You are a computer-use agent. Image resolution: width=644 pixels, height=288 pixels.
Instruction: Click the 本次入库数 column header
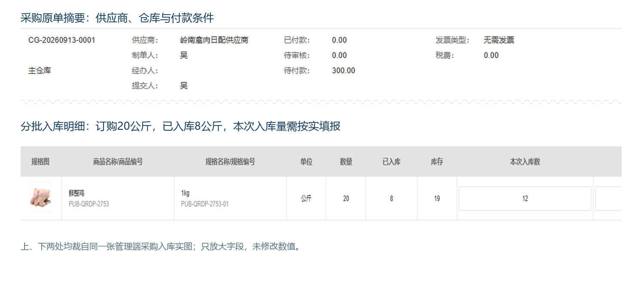pos(525,162)
